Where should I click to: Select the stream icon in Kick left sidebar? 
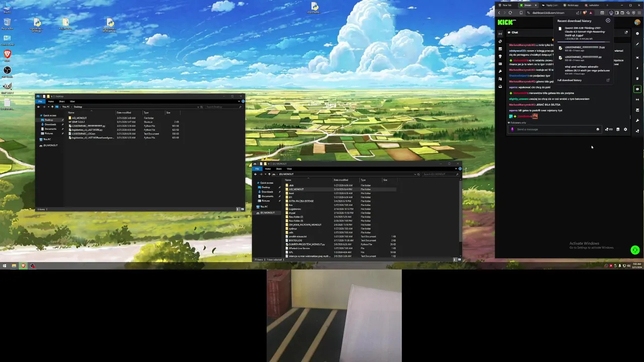pyautogui.click(x=500, y=34)
